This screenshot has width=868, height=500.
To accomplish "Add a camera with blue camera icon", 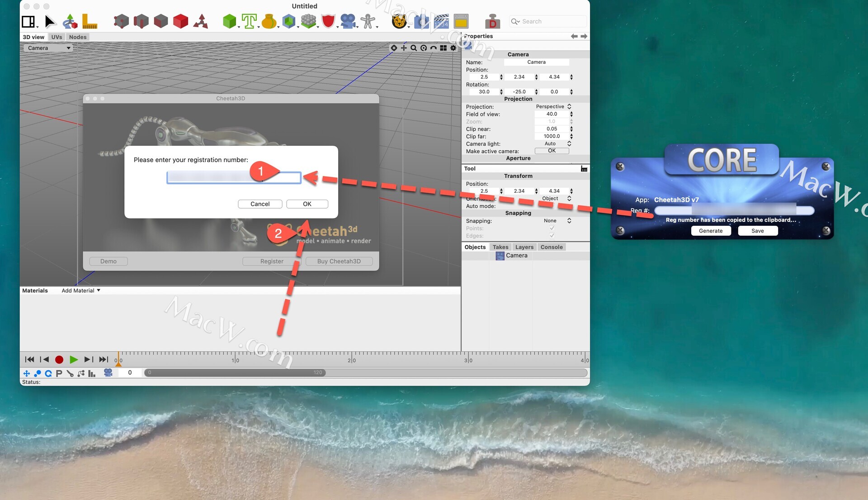I will [x=348, y=21].
